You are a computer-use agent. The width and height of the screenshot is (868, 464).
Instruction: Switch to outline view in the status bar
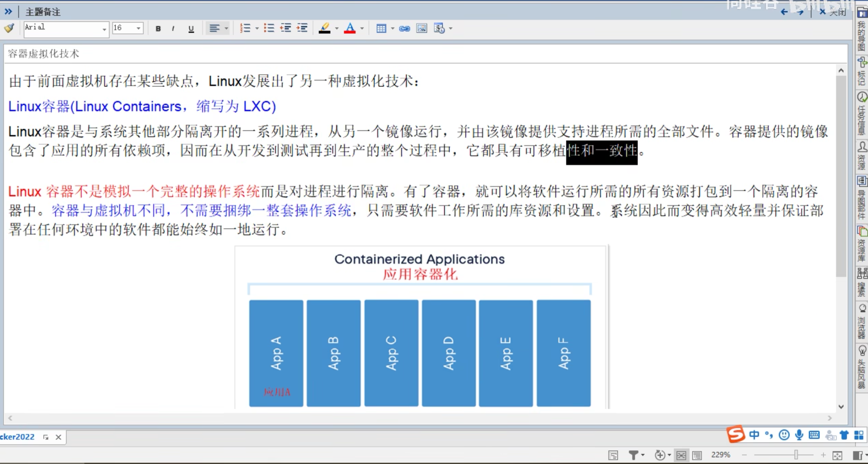697,455
